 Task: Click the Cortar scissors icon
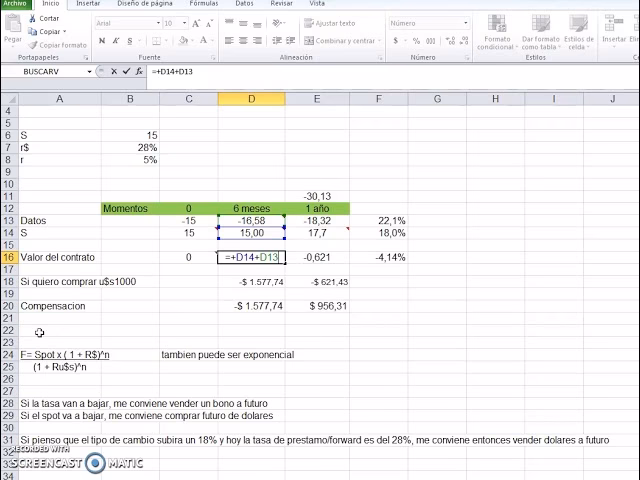point(33,19)
